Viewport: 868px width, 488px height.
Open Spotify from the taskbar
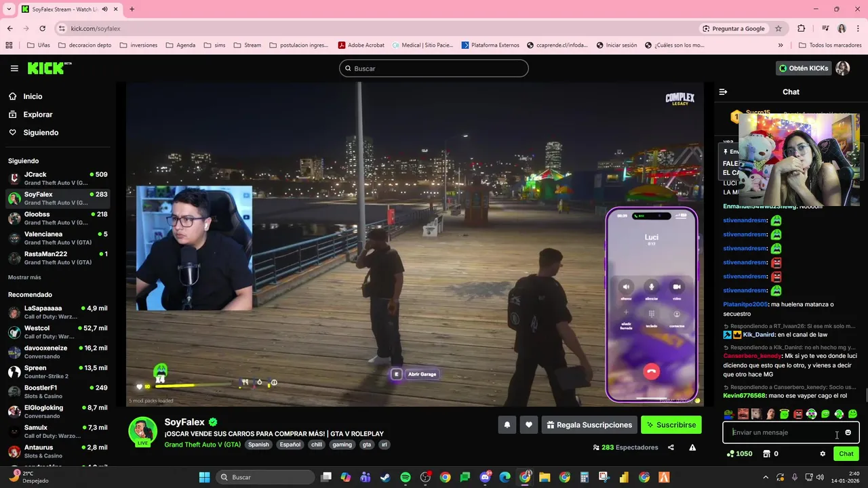(406, 477)
